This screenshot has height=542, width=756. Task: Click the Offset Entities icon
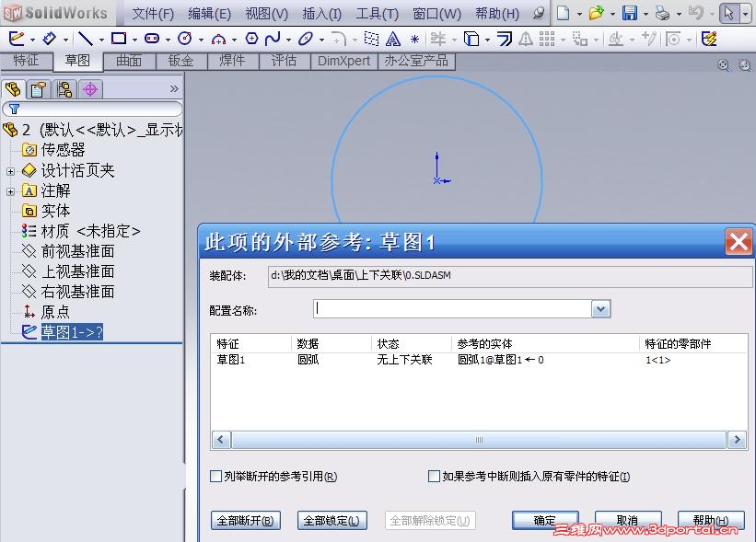click(x=505, y=39)
